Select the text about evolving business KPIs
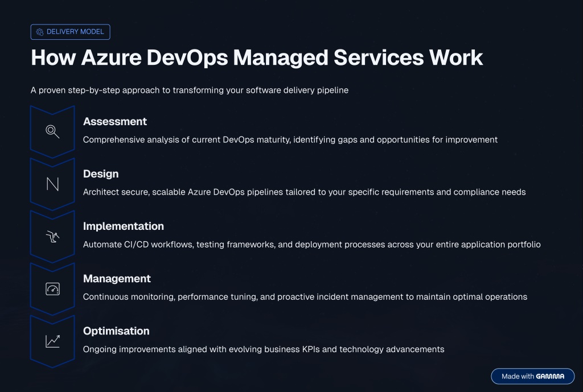Image resolution: width=583 pixels, height=392 pixels. 263,349
